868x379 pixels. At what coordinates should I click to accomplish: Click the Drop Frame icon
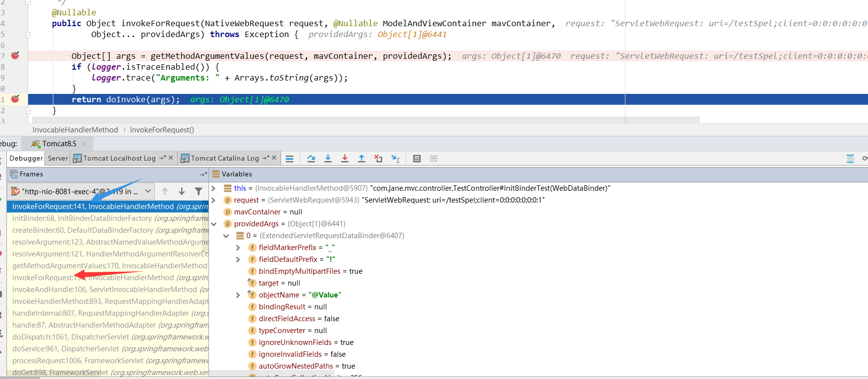[x=378, y=159]
